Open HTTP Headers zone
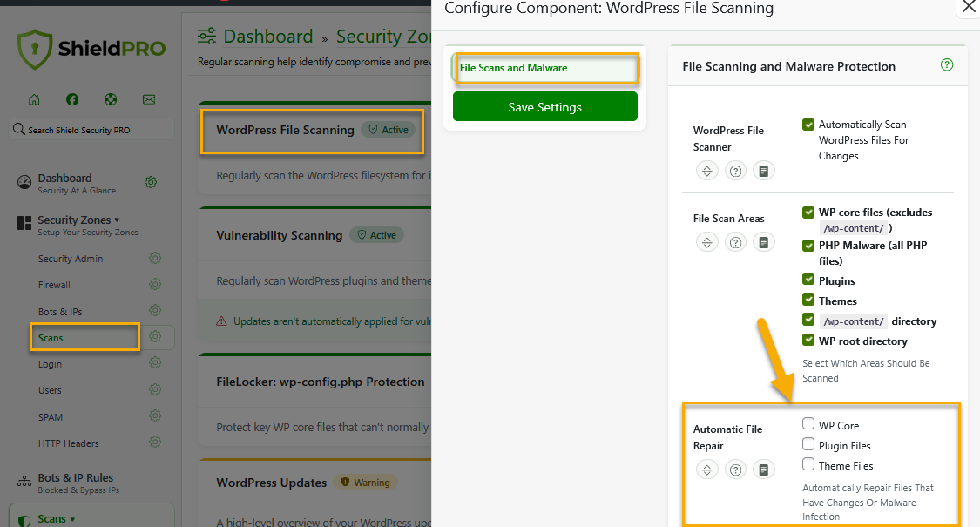 [x=69, y=443]
